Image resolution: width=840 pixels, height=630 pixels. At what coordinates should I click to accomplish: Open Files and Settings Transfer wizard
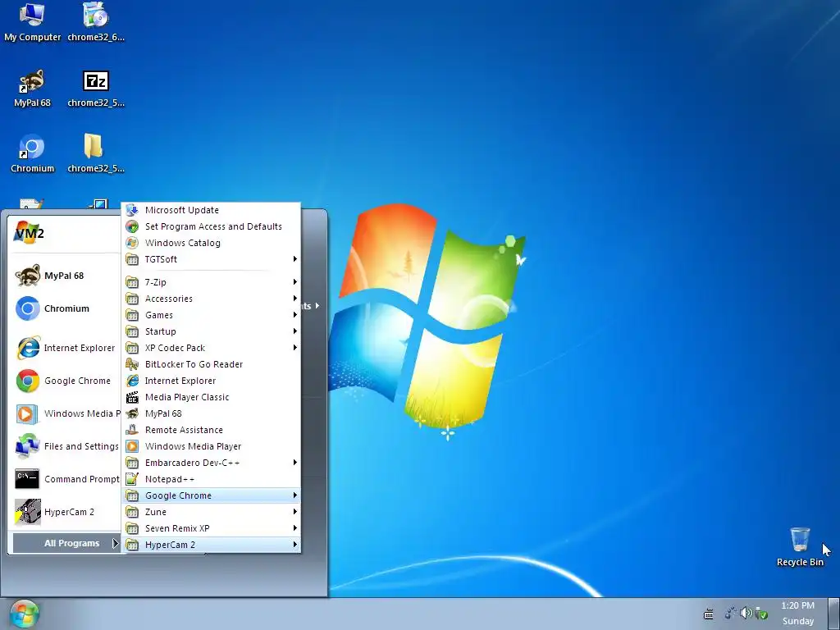[x=66, y=446]
